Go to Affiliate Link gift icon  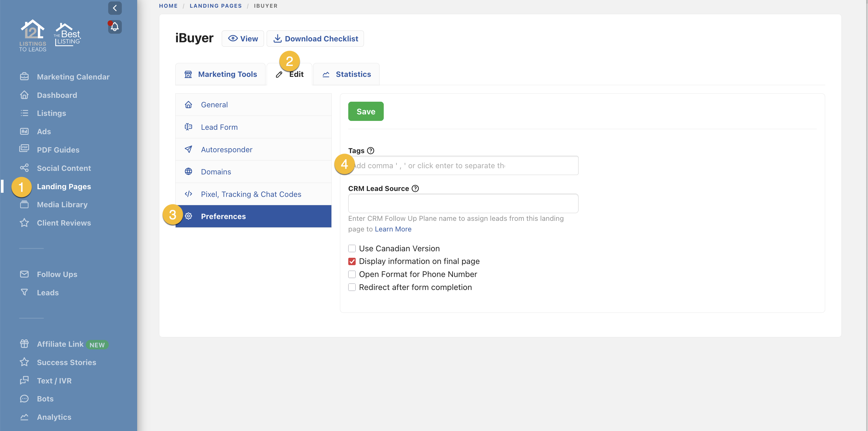tap(24, 344)
